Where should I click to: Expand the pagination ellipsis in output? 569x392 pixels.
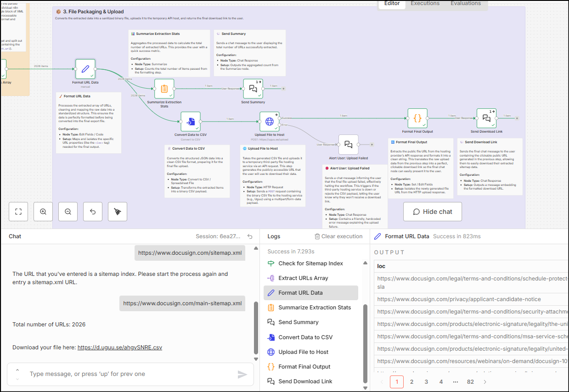pyautogui.click(x=456, y=382)
